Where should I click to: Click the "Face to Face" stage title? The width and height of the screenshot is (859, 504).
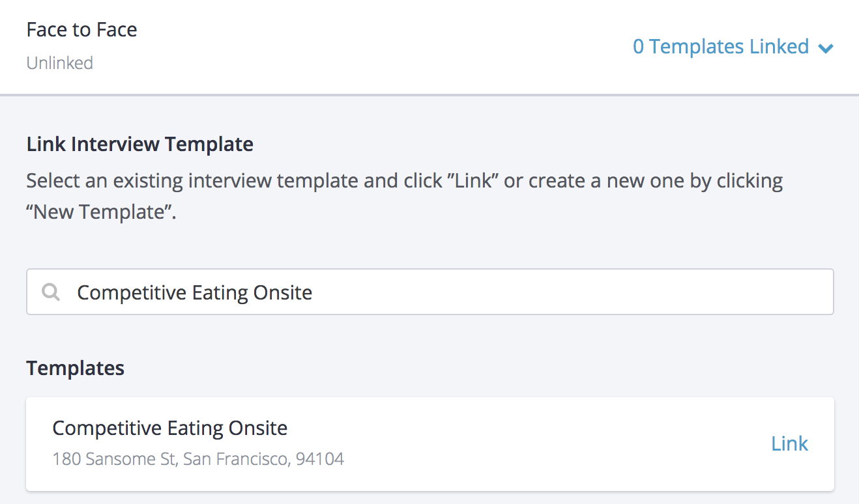[x=81, y=30]
